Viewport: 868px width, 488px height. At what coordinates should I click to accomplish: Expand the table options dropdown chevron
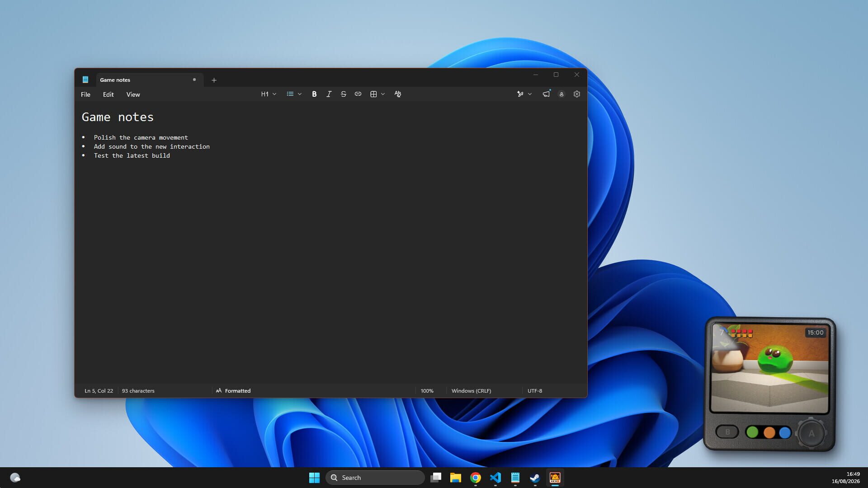[x=383, y=94]
